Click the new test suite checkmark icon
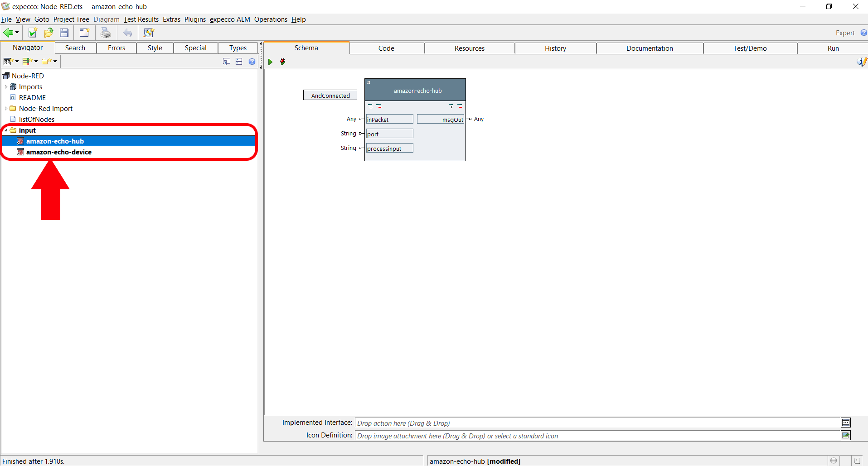Screen dimensions: 868x466 [x=33, y=33]
